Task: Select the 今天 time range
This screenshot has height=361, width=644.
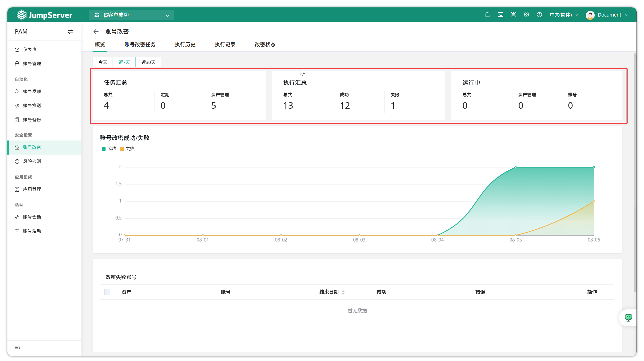Action: coord(103,62)
